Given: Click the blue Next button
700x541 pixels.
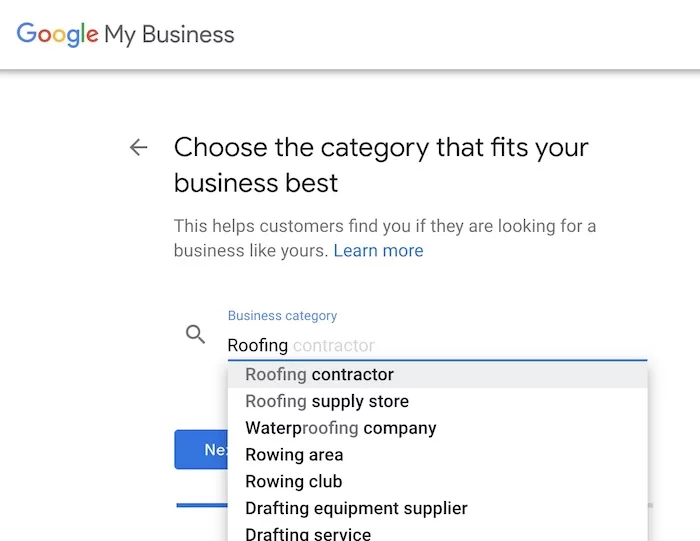Looking at the screenshot, I should coord(201,449).
